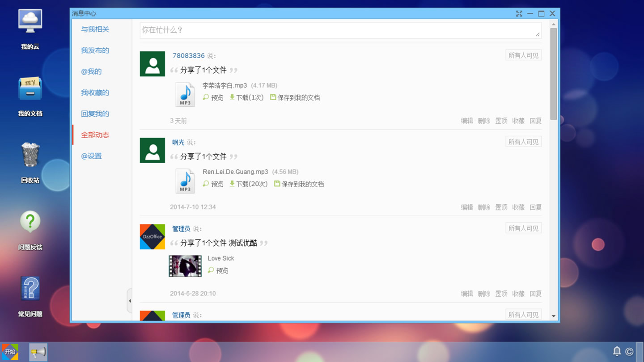The height and width of the screenshot is (362, 644).
Task: Open 所有人可见 visibility dropdown on 啊光's post
Action: [x=523, y=142]
